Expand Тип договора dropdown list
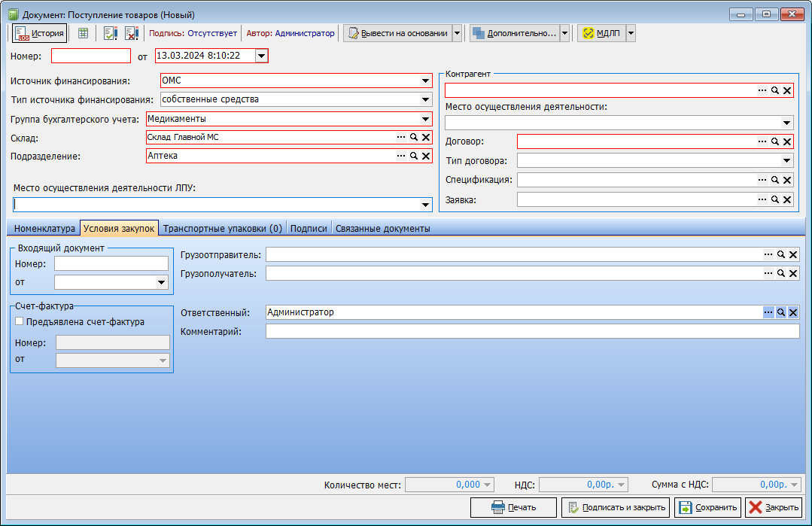Viewport: 812px width, 526px height. tap(786, 161)
